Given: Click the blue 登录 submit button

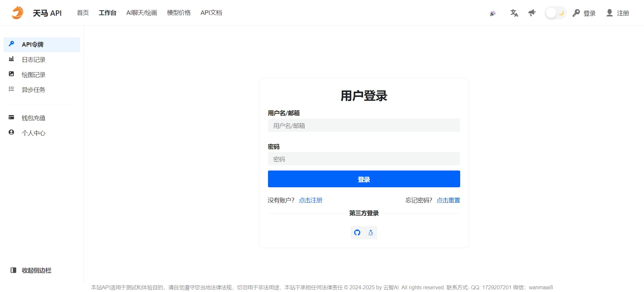Looking at the screenshot, I should 364,179.
